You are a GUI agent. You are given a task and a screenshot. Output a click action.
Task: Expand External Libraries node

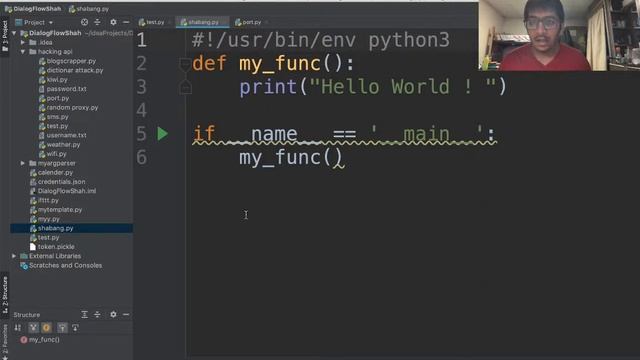[x=14, y=256]
